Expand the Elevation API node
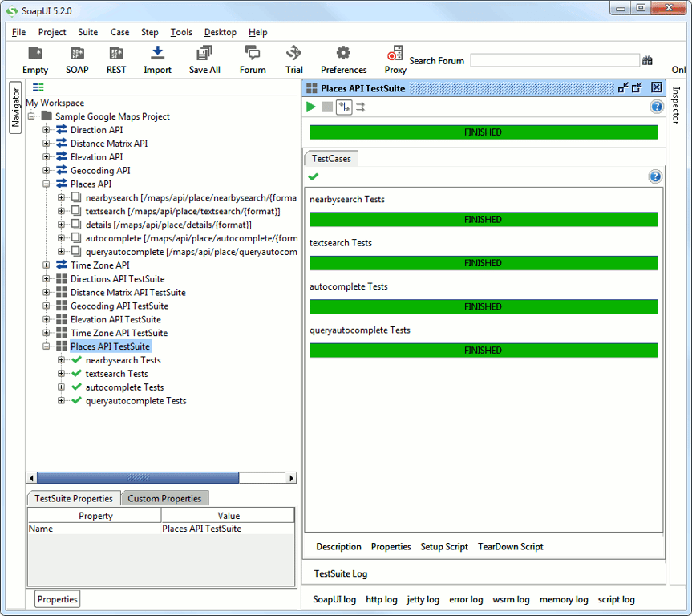Screen dimensions: 692x616 point(46,156)
